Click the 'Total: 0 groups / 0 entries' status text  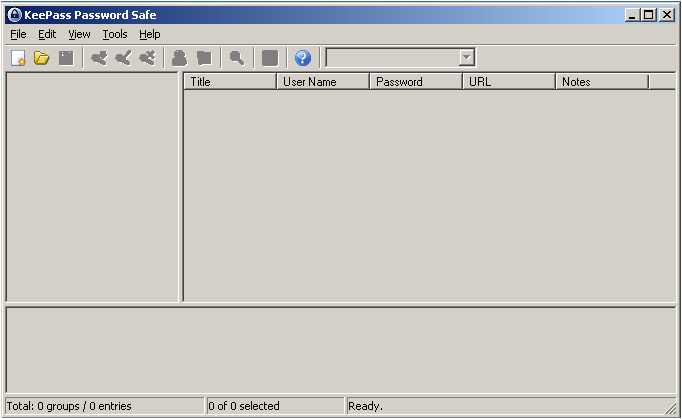coord(69,406)
